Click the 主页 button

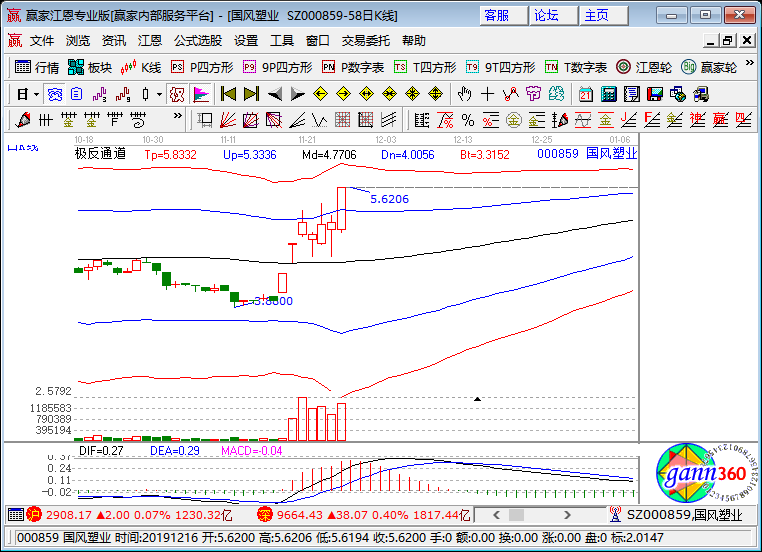point(604,16)
